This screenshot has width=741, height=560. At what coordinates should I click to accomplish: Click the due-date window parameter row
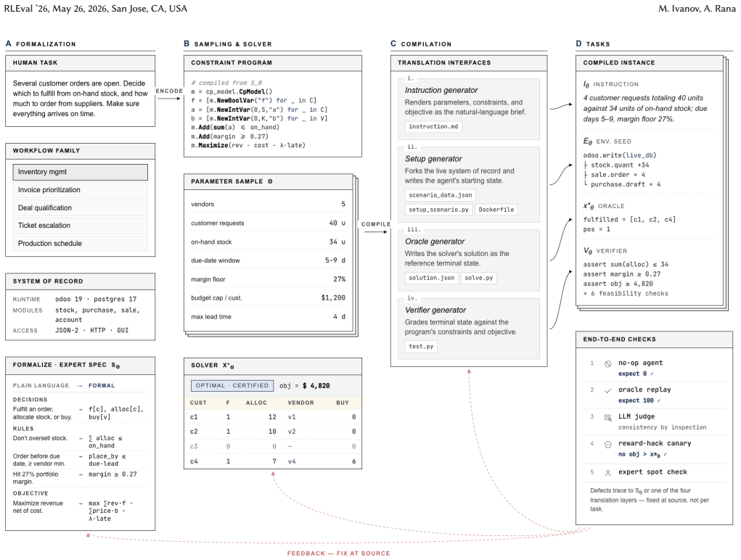(268, 260)
